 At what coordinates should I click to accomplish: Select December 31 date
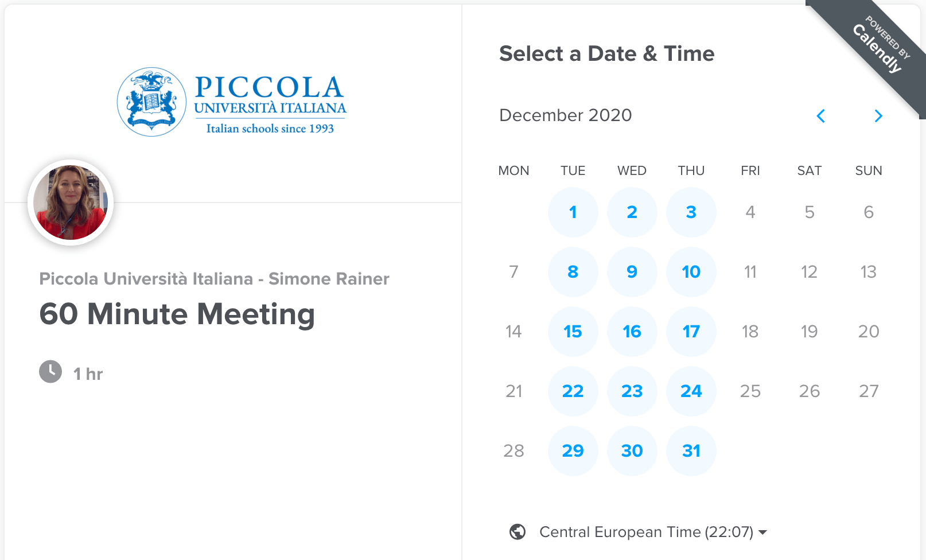[691, 451]
